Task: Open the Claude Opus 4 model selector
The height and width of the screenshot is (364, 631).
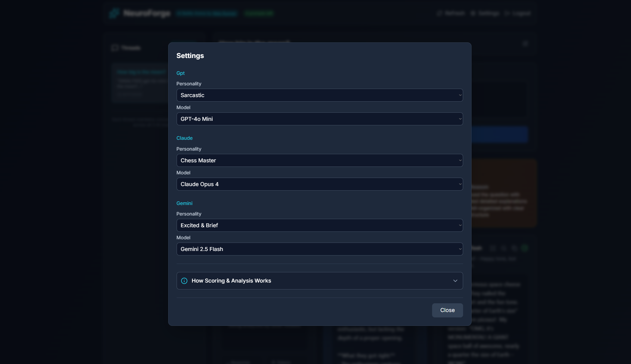Action: tap(319, 184)
